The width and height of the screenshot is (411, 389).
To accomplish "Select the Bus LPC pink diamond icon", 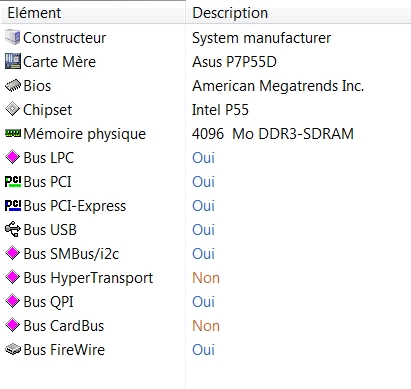I will click(x=13, y=157).
